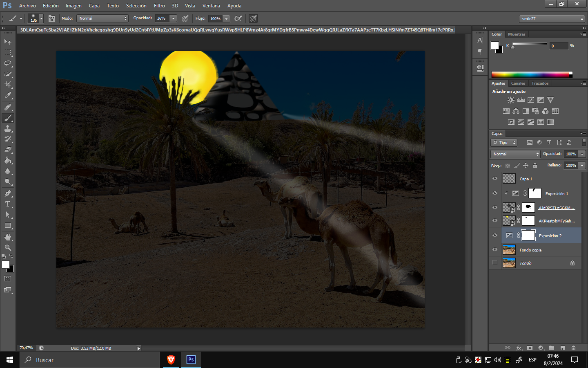Image resolution: width=588 pixels, height=368 pixels.
Task: Open the Tipo layer filter dropdown
Action: (x=504, y=143)
